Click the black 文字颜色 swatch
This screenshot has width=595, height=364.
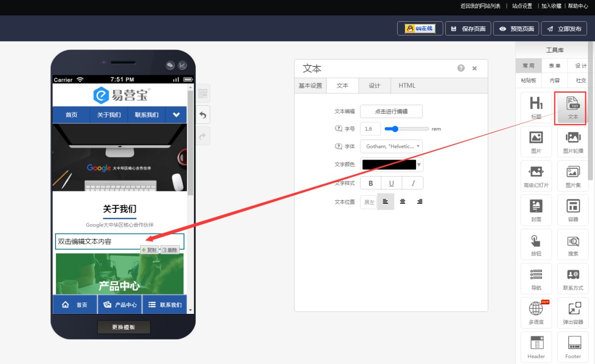pos(389,165)
